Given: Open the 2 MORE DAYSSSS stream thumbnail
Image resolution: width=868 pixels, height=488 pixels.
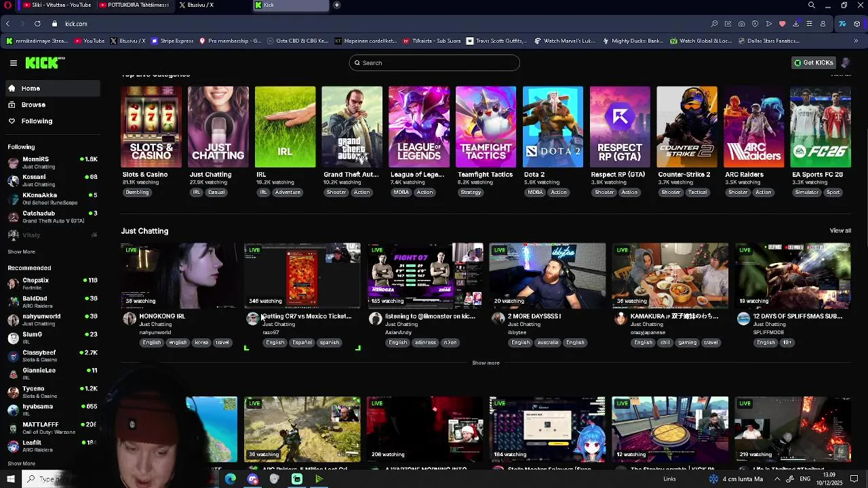Looking at the screenshot, I should point(548,275).
